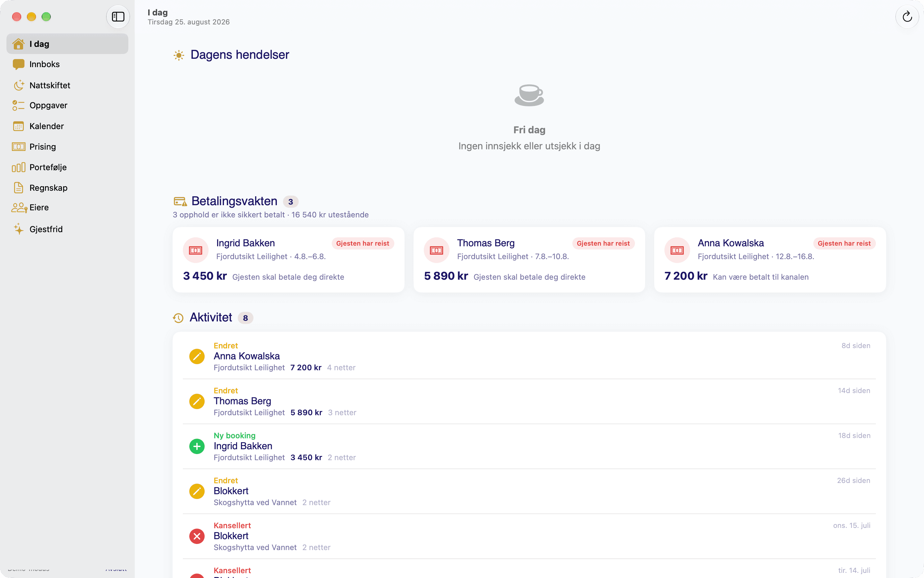The image size is (924, 578).
Task: Open Oppgaver from the sidebar
Action: click(x=67, y=105)
